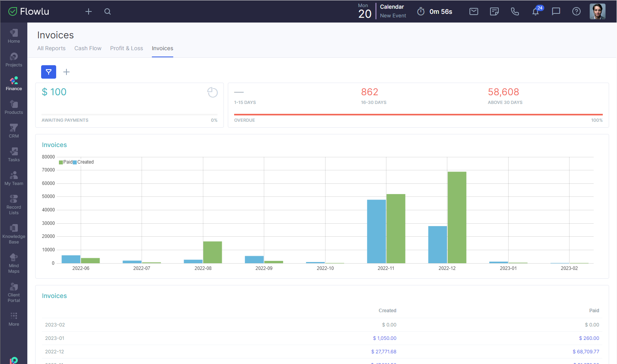
Task: Click the 2022-08 green Paid bar
Action: click(x=212, y=252)
